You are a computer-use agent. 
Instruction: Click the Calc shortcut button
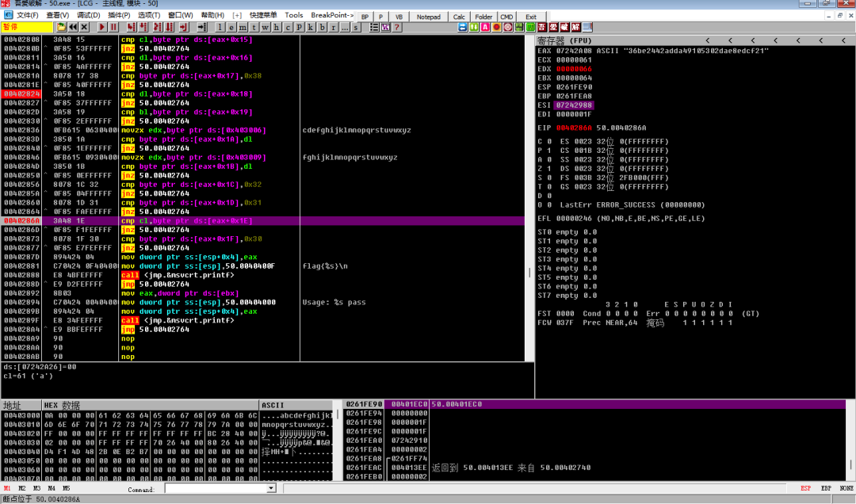[x=459, y=16]
